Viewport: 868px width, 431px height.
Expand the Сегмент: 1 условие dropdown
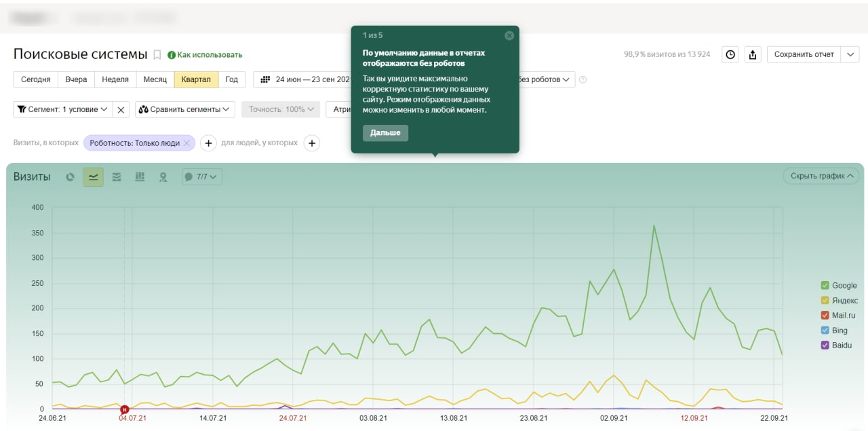[x=63, y=109]
